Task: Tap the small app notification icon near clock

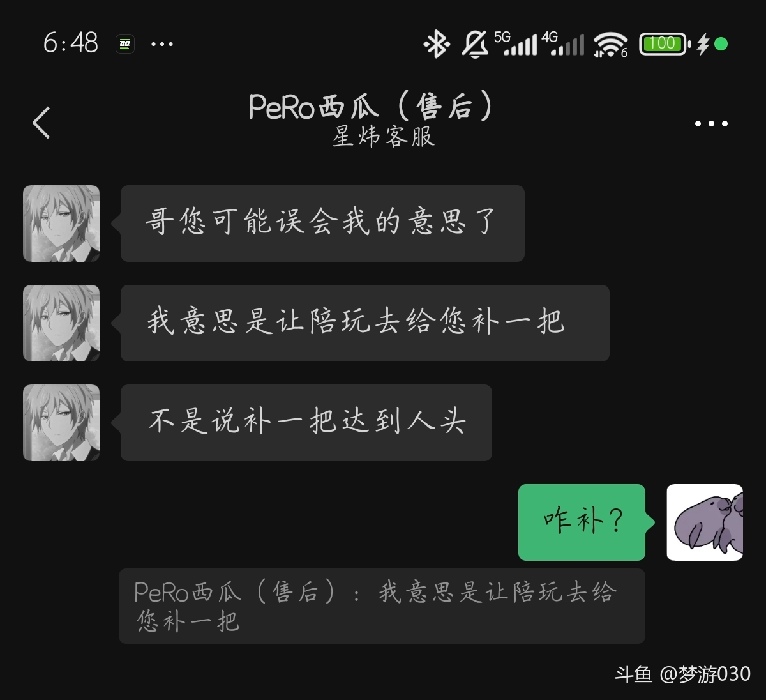Action: 125,44
